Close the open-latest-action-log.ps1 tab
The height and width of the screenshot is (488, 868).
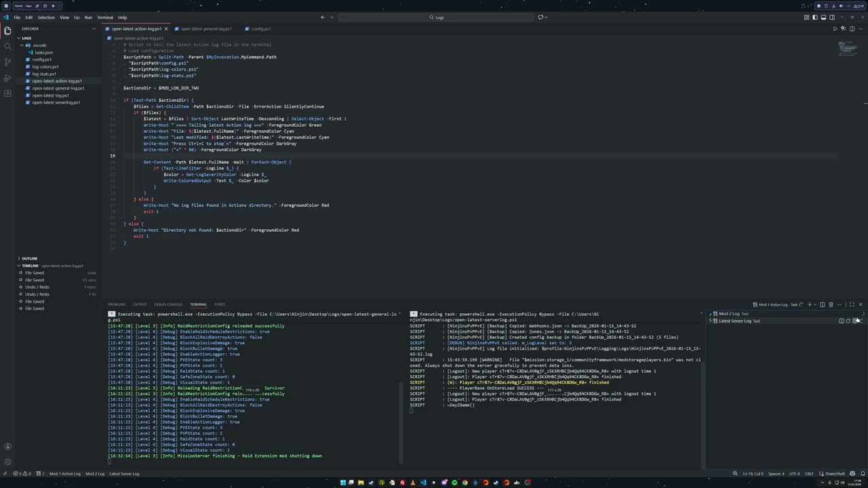coord(165,29)
